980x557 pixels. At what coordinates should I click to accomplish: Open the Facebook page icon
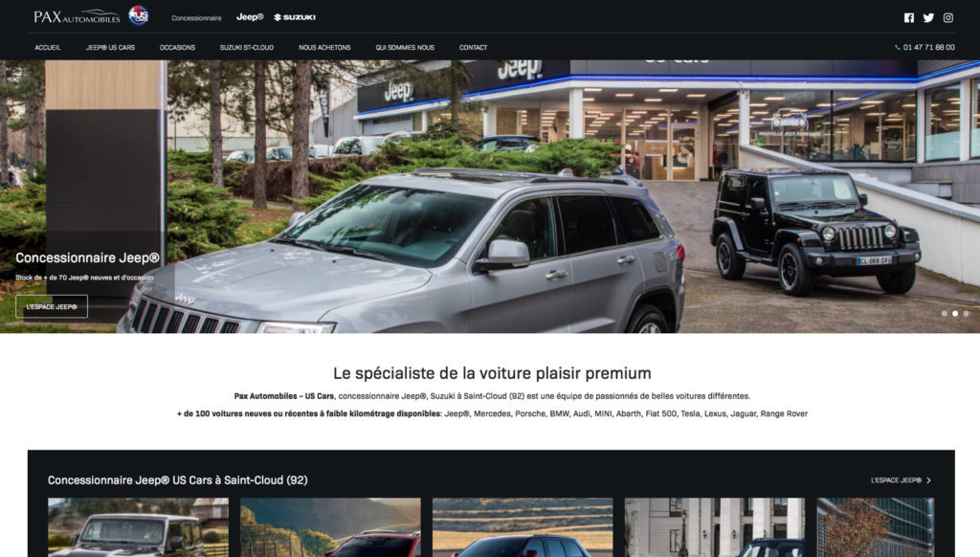coord(909,17)
